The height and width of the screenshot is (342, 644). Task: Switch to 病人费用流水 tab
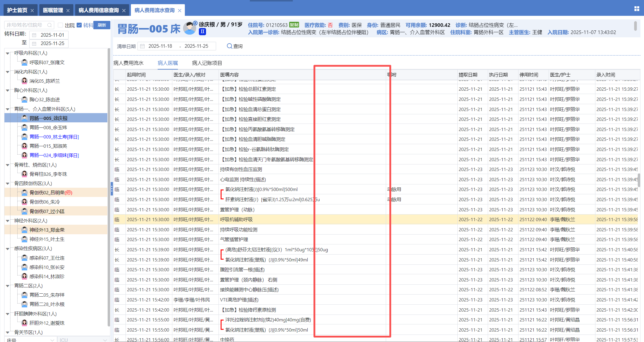[x=129, y=63]
